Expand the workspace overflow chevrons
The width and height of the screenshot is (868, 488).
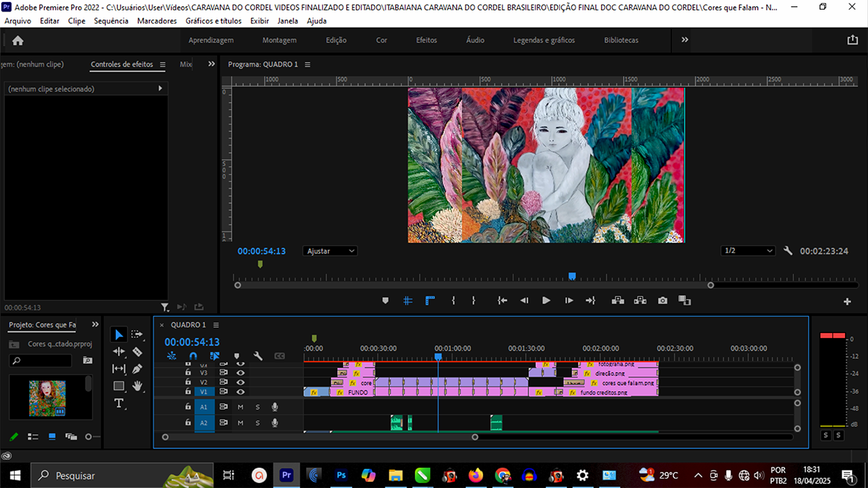pos(685,40)
